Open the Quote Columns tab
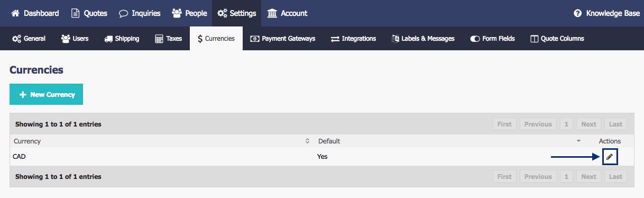644x198 pixels. tap(557, 39)
